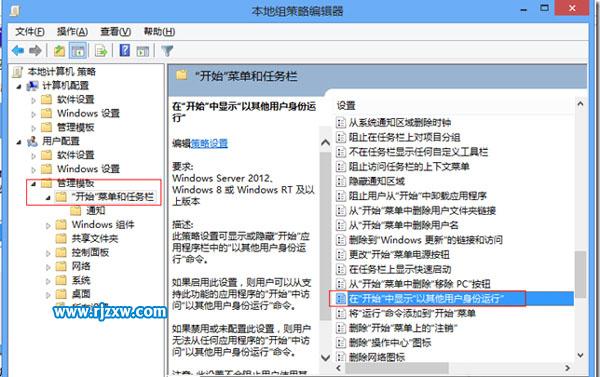The height and width of the screenshot is (377, 600).
Task: Open the 帮助(H) menu
Action: (x=159, y=32)
